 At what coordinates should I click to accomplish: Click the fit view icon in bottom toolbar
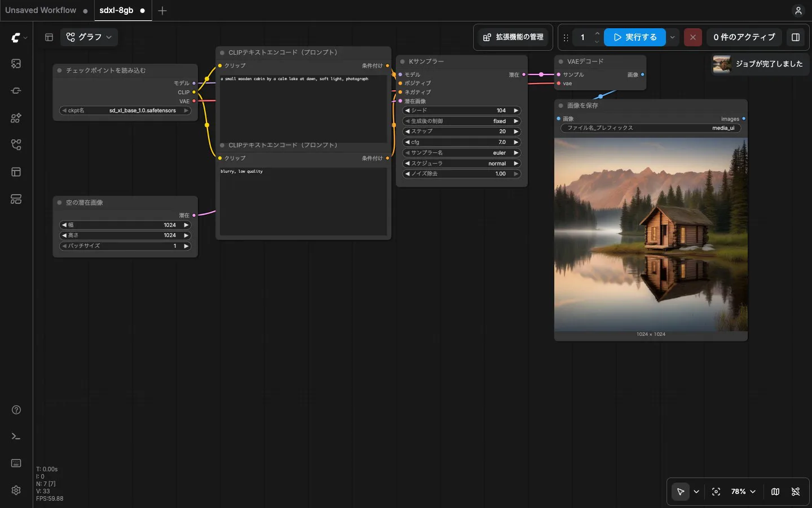click(x=716, y=492)
